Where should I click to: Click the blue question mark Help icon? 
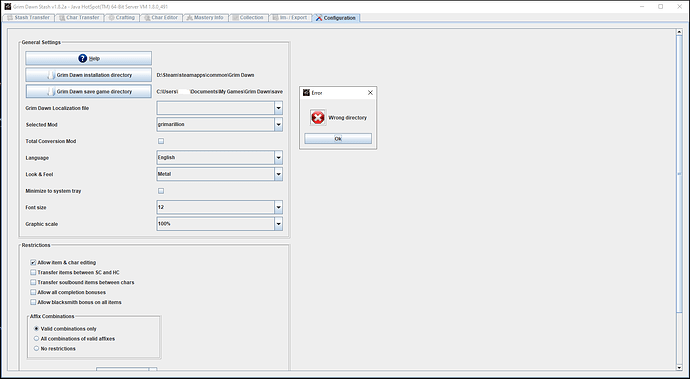[82, 58]
